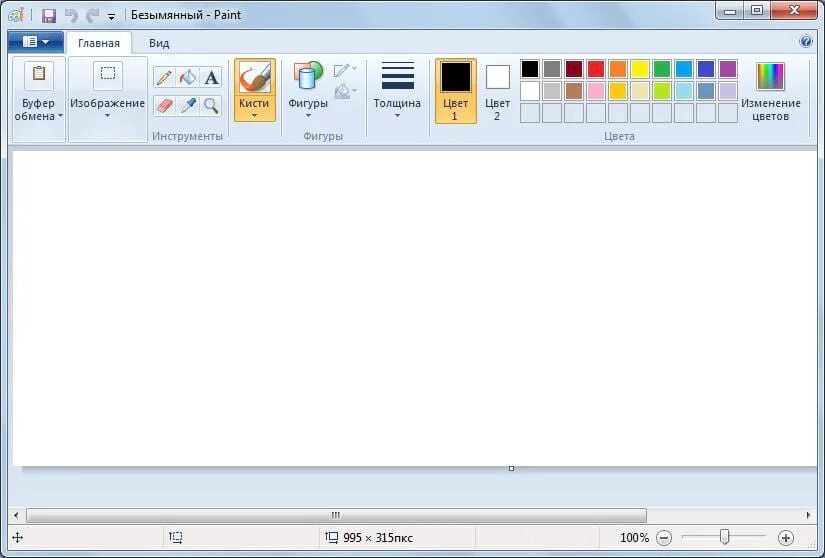
Task: Click the zoom slider handle
Action: [725, 537]
